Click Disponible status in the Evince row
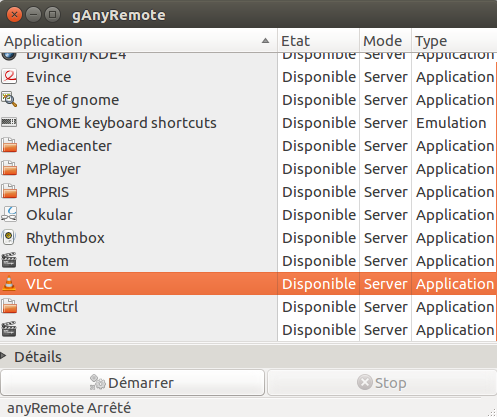 (319, 77)
